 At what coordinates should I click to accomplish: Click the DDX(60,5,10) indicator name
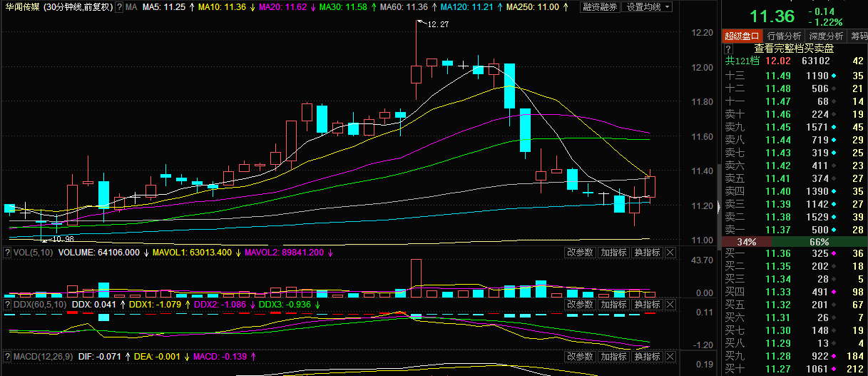pos(41,305)
